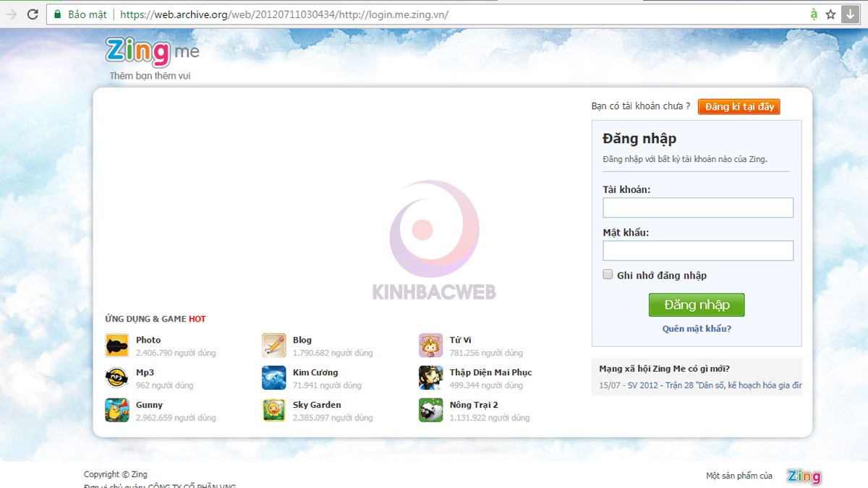Click the 'Sky Garden' game name link
868x488 pixels.
click(317, 405)
